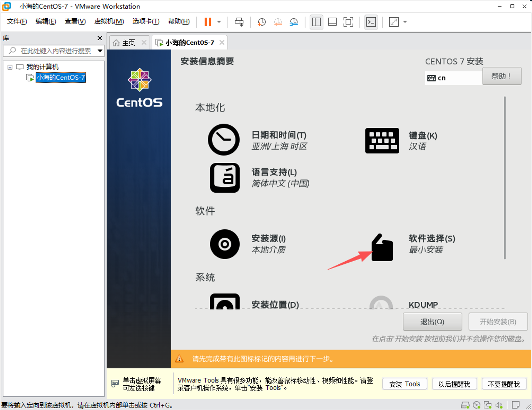Click the 安装 Tools button

tap(405, 384)
